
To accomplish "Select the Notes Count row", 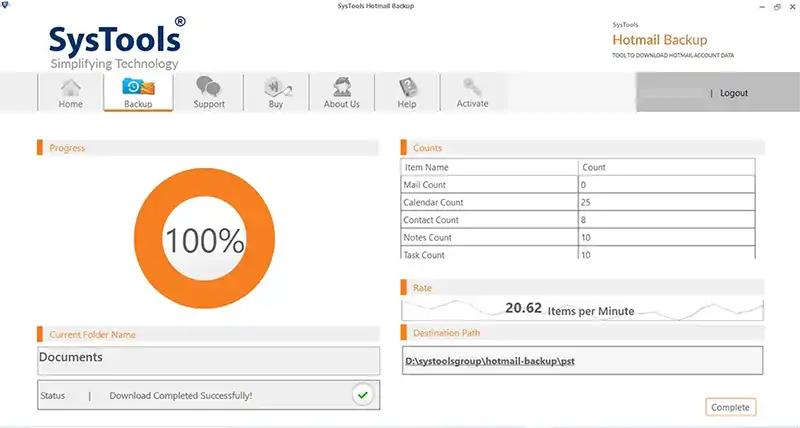I will tap(578, 238).
